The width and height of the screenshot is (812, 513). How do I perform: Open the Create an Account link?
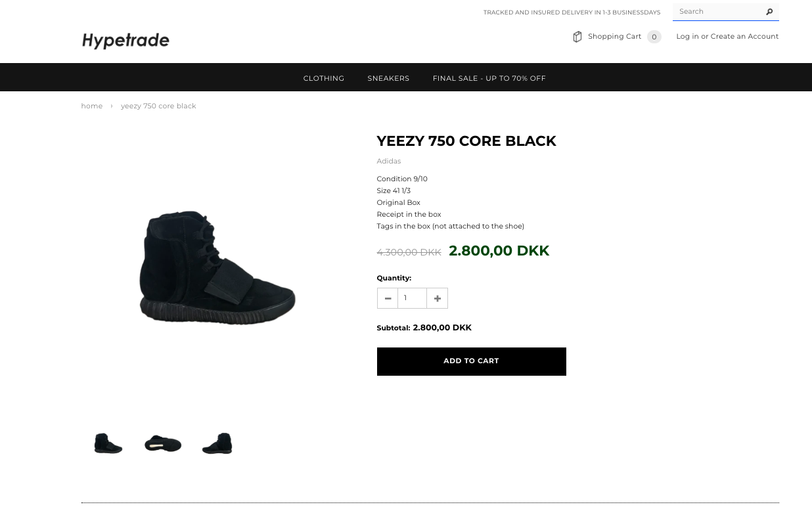click(744, 37)
